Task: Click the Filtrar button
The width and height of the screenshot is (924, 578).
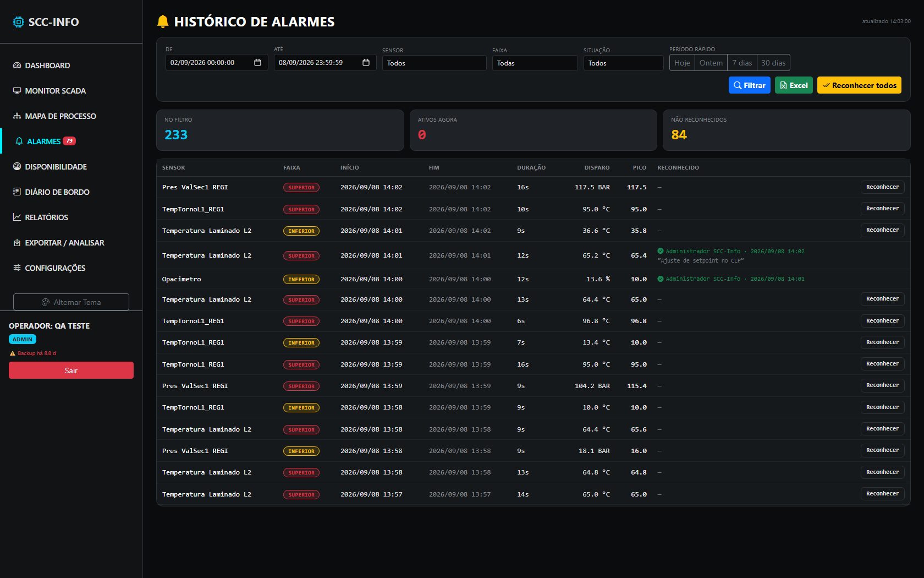Action: 749,85
